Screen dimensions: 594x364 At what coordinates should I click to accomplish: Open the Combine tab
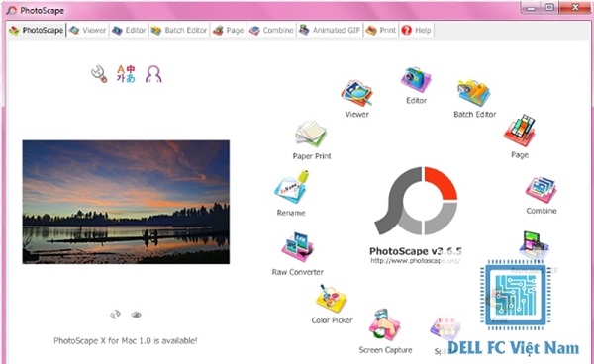pos(271,30)
